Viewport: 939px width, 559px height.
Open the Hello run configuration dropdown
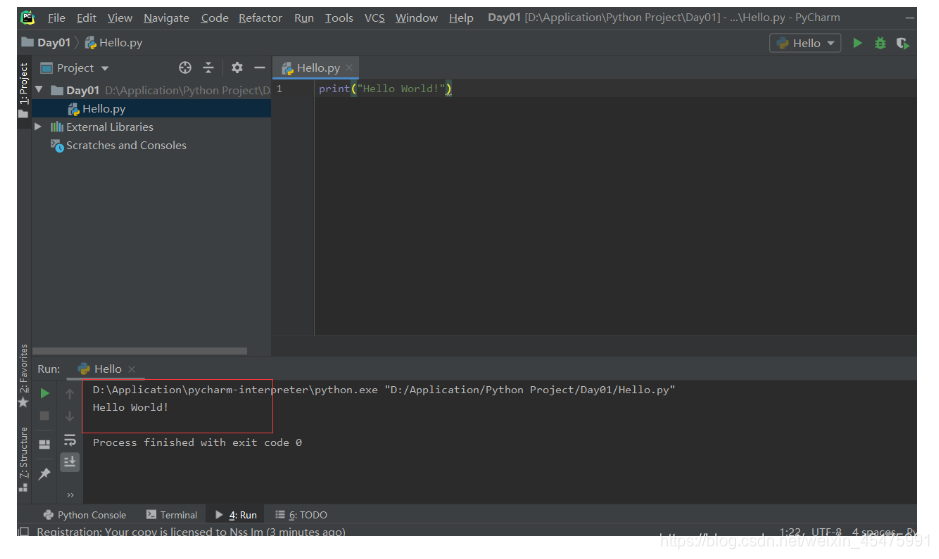tap(805, 43)
